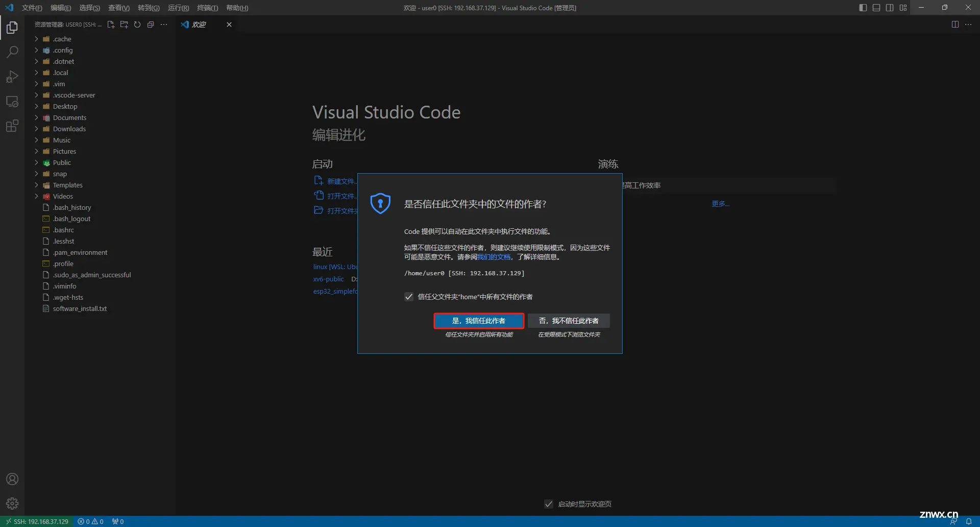
Task: Open recent item xv6-public
Action: point(328,279)
